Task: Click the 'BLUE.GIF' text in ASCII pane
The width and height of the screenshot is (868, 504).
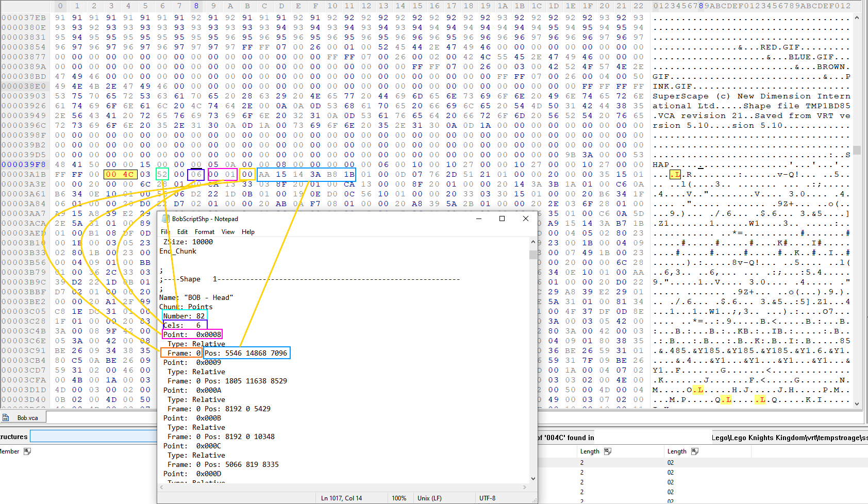Action: [x=811, y=57]
